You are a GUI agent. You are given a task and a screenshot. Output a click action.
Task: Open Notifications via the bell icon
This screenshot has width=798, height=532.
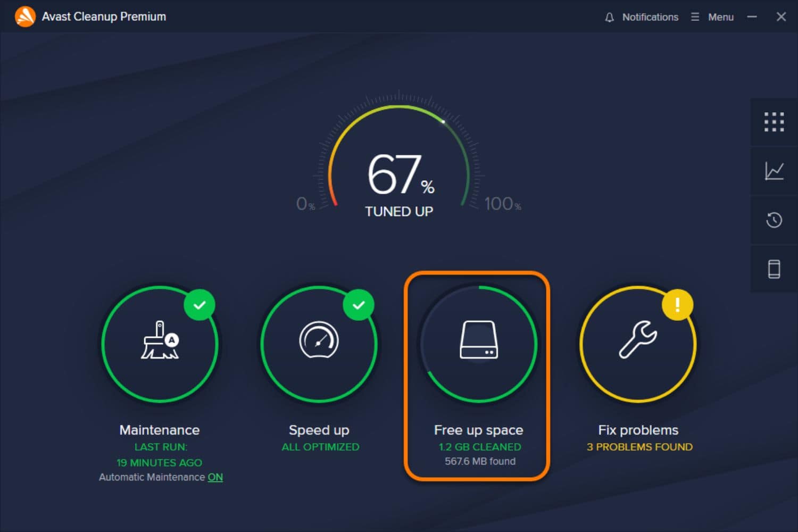click(x=609, y=17)
